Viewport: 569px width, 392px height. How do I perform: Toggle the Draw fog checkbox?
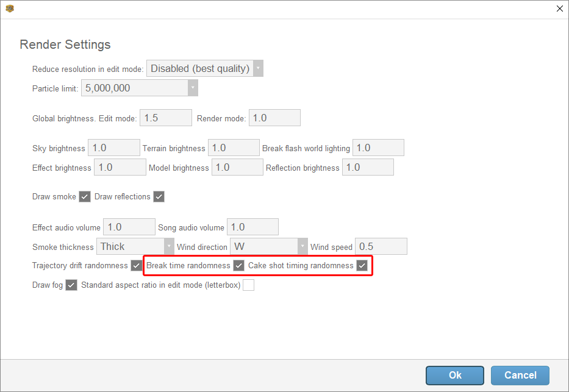[x=71, y=285]
